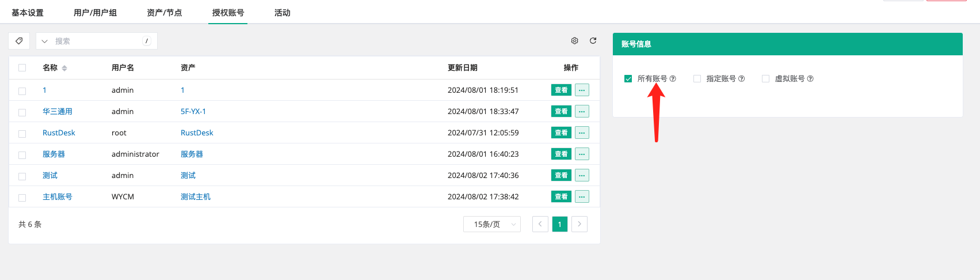Refresh the account list
The image size is (980, 280).
[593, 41]
